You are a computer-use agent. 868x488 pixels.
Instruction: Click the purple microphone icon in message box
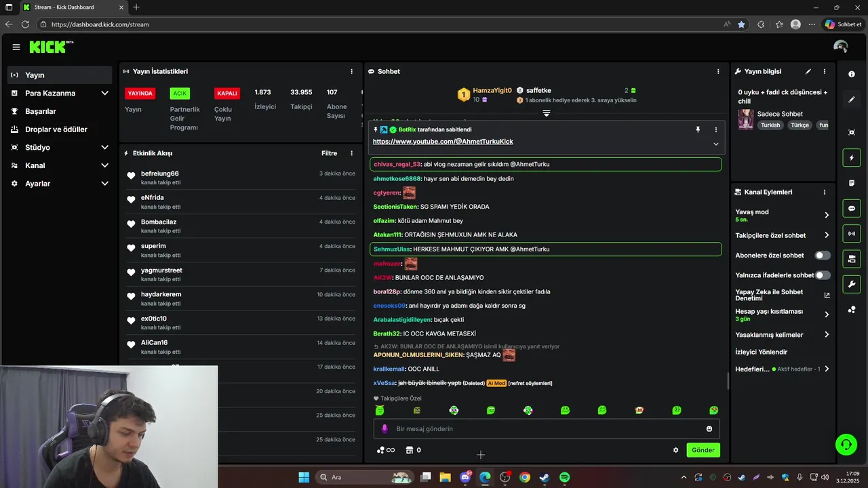coord(384,429)
